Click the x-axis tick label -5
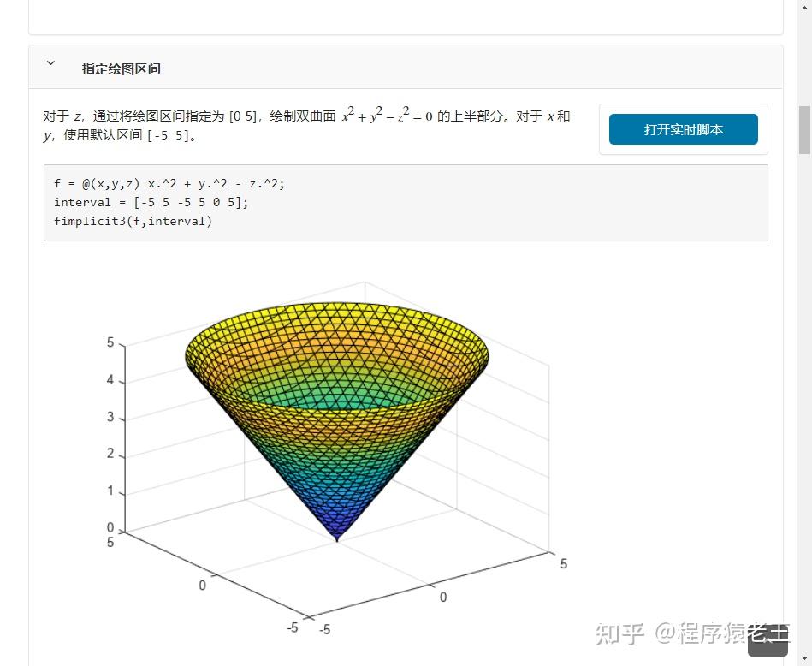This screenshot has height=666, width=812. pyautogui.click(x=293, y=627)
